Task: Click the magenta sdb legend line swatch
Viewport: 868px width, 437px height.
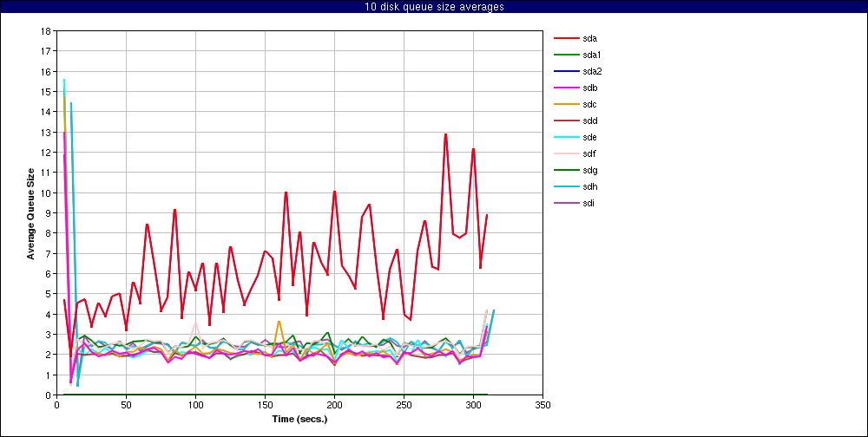Action: (x=565, y=88)
